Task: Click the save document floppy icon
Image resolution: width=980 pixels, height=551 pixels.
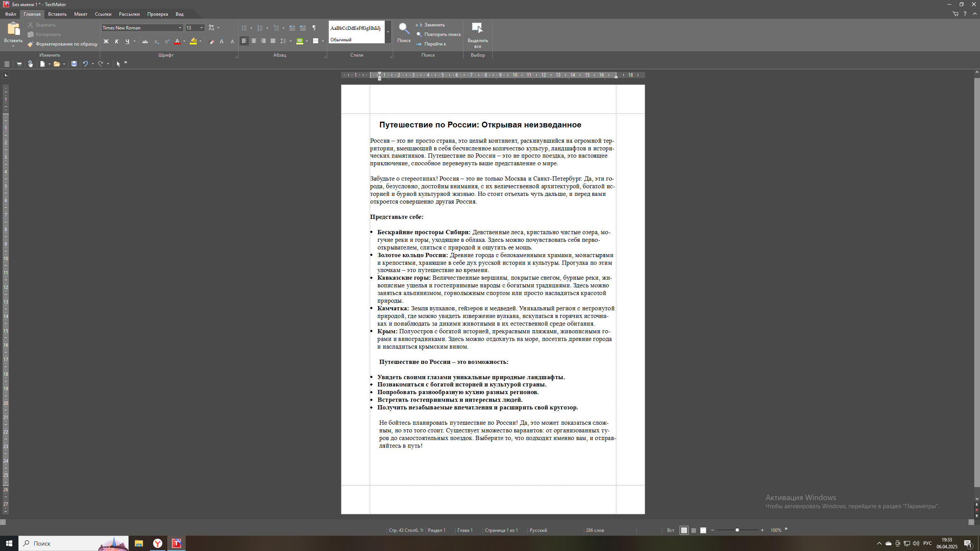Action: pyautogui.click(x=74, y=64)
